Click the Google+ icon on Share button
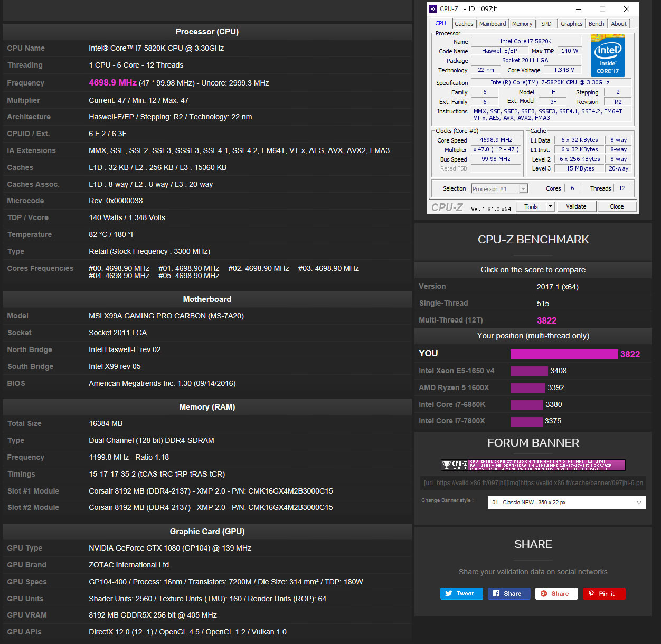 click(544, 593)
